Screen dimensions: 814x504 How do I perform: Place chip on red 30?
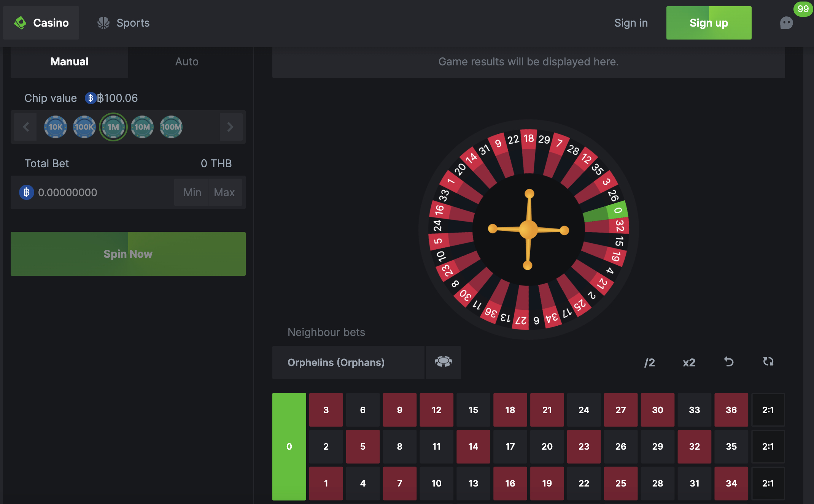click(658, 410)
